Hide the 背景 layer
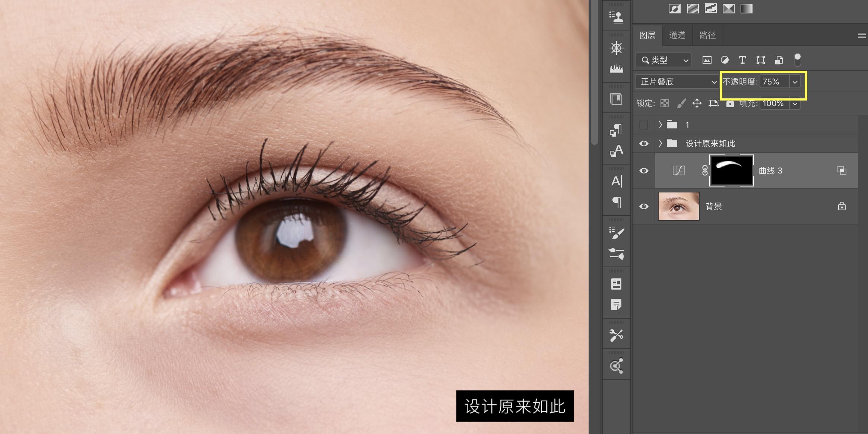This screenshot has width=868, height=434. click(x=643, y=206)
